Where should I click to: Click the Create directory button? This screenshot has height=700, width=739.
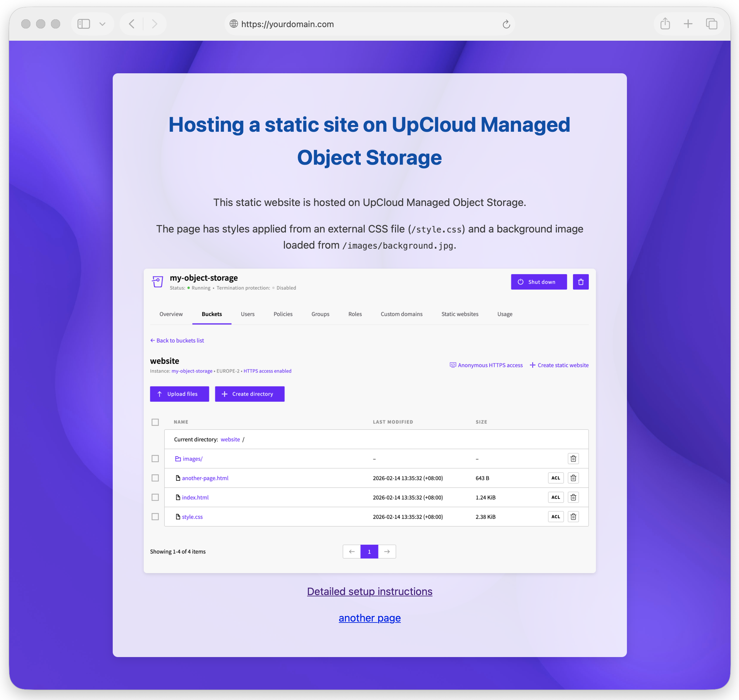pyautogui.click(x=250, y=394)
